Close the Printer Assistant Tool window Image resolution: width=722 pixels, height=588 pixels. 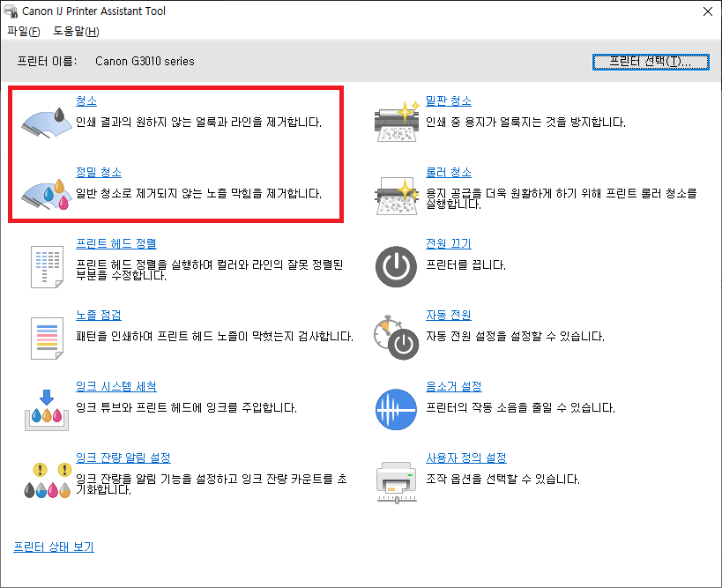click(x=708, y=11)
